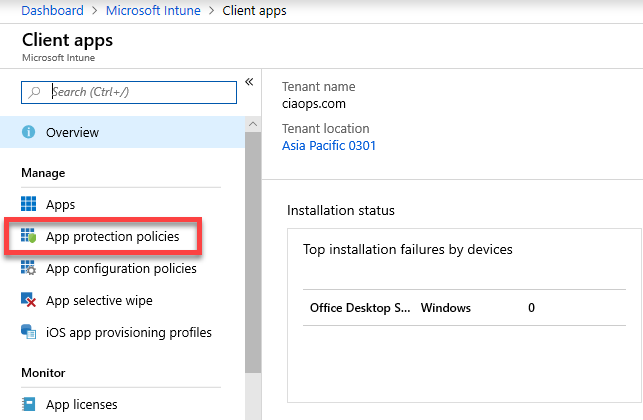Focus the Search (Ctrl+/) input field

coord(140,92)
